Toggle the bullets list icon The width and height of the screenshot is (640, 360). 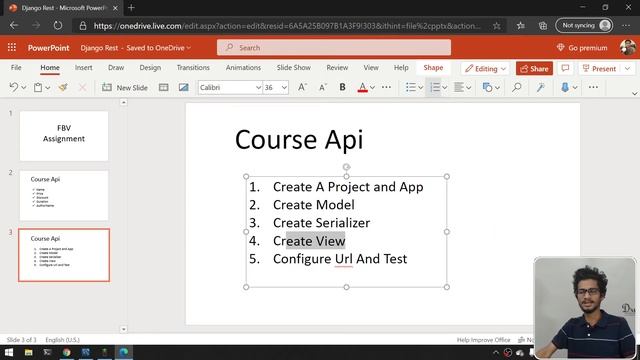(x=411, y=87)
